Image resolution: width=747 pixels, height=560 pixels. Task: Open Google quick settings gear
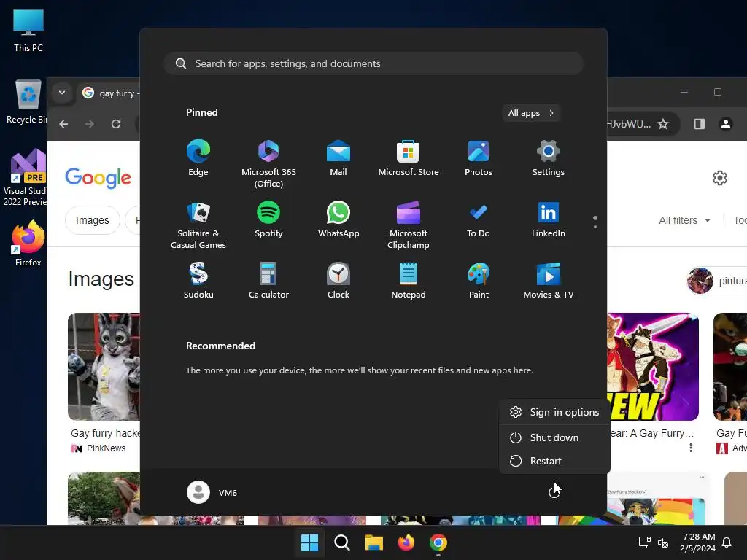point(720,178)
